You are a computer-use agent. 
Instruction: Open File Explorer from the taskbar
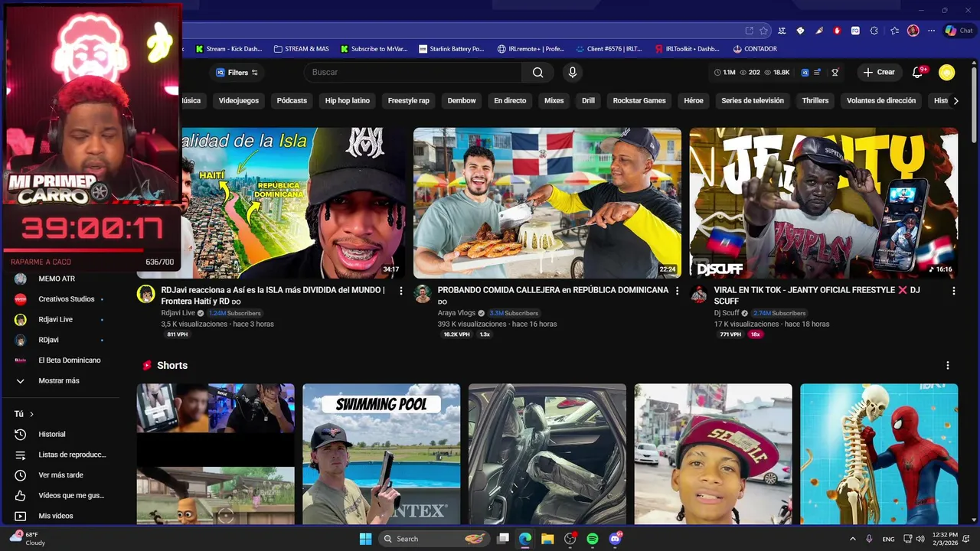pyautogui.click(x=547, y=539)
